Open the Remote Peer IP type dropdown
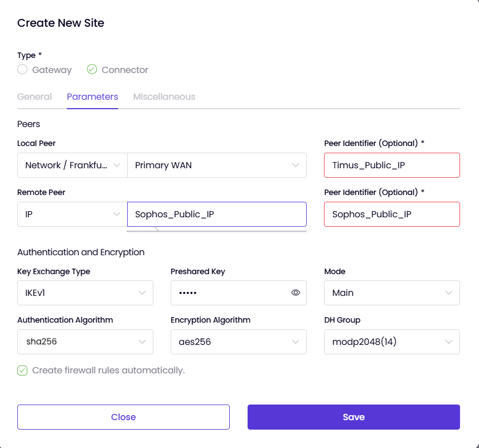Screen dimensions: 479x448 pos(72,214)
